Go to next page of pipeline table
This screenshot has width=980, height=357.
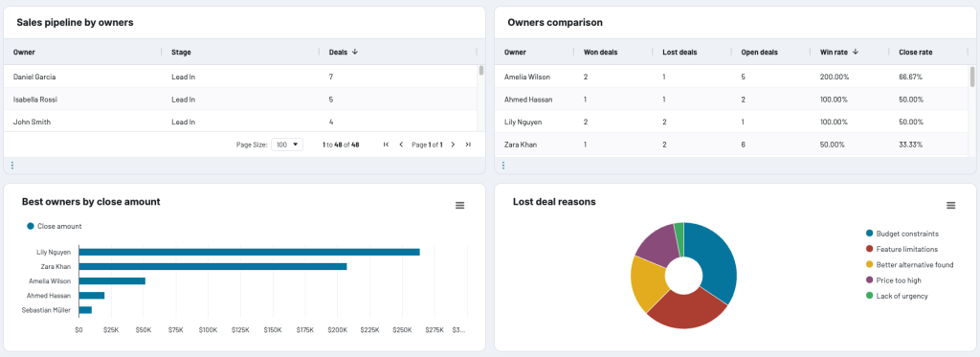coord(453,145)
